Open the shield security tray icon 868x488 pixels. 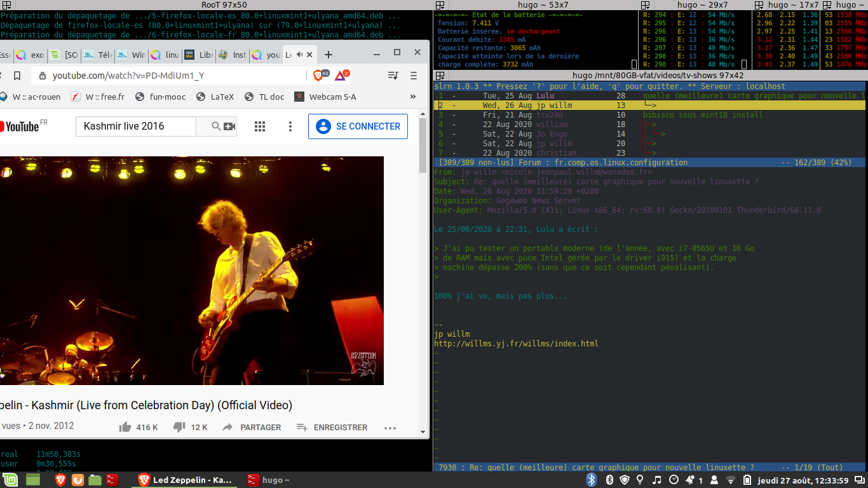(625, 480)
